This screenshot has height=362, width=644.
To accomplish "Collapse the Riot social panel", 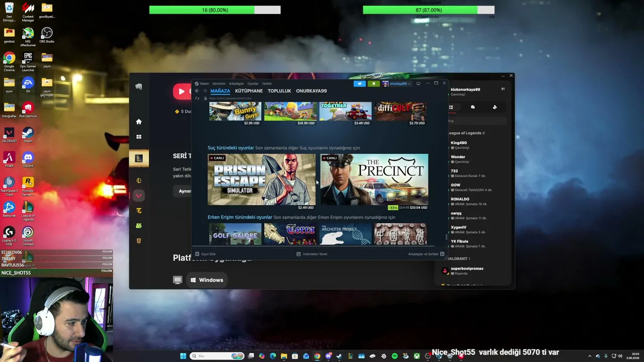I will 503,89.
